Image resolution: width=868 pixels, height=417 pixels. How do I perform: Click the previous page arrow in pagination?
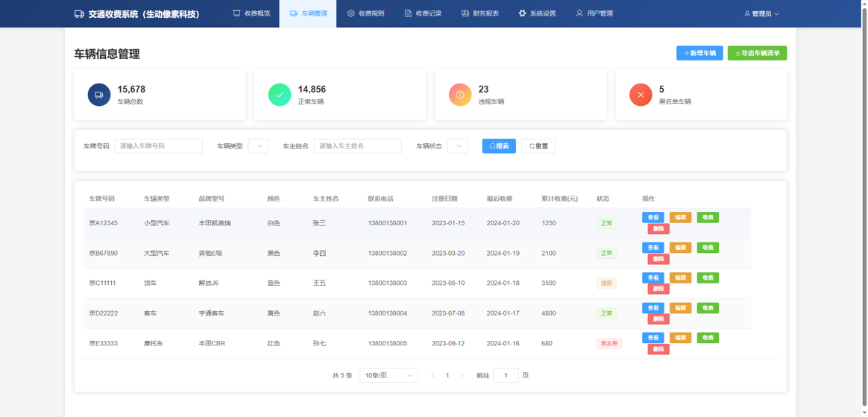pos(433,376)
